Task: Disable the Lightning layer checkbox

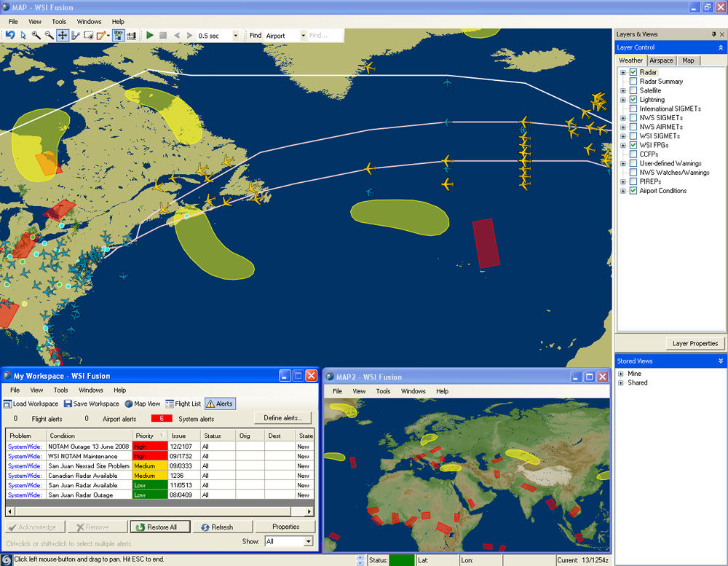Action: tap(633, 100)
